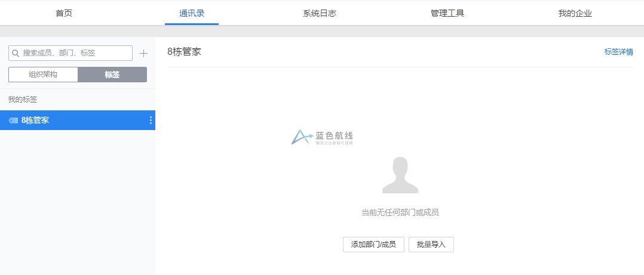
Task: Click the 8栋管家 page heading
Action: [x=185, y=52]
